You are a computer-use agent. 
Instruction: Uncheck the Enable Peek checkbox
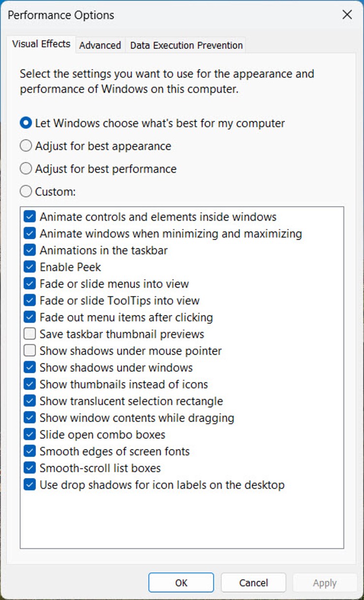pyautogui.click(x=30, y=267)
